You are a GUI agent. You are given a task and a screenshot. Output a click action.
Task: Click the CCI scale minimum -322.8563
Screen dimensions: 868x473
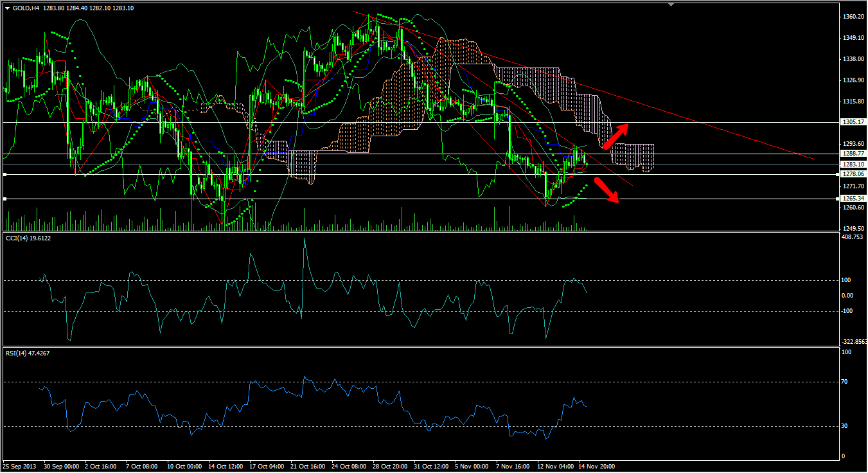pyautogui.click(x=855, y=342)
